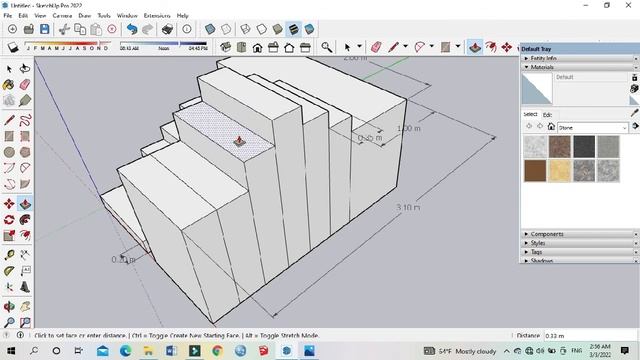
Task: Open the File menu
Action: click(x=8, y=16)
